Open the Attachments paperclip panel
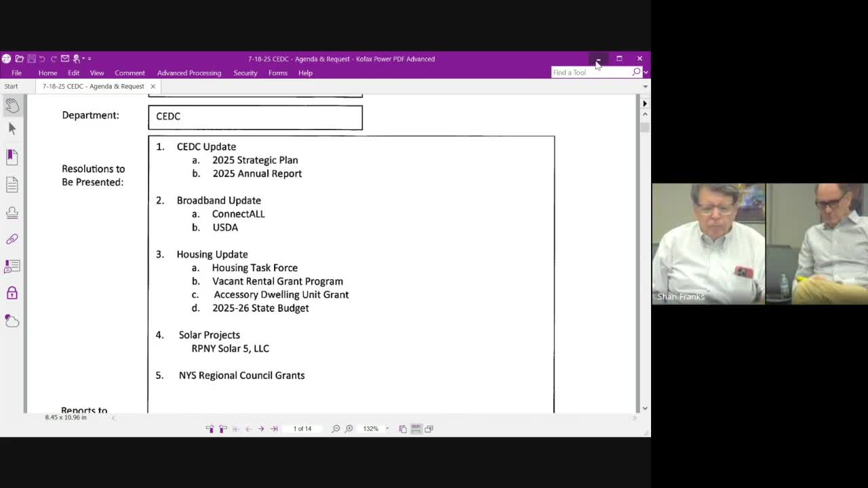Image resolution: width=868 pixels, height=488 pixels. [12, 239]
